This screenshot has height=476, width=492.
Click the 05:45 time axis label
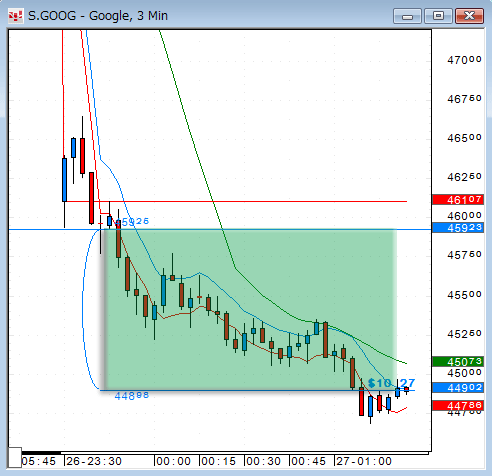(39, 461)
